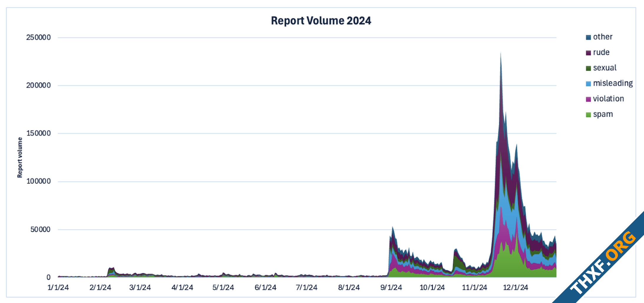Select the 'Report volume' y-axis title
The height and width of the screenshot is (303, 644).
point(20,157)
